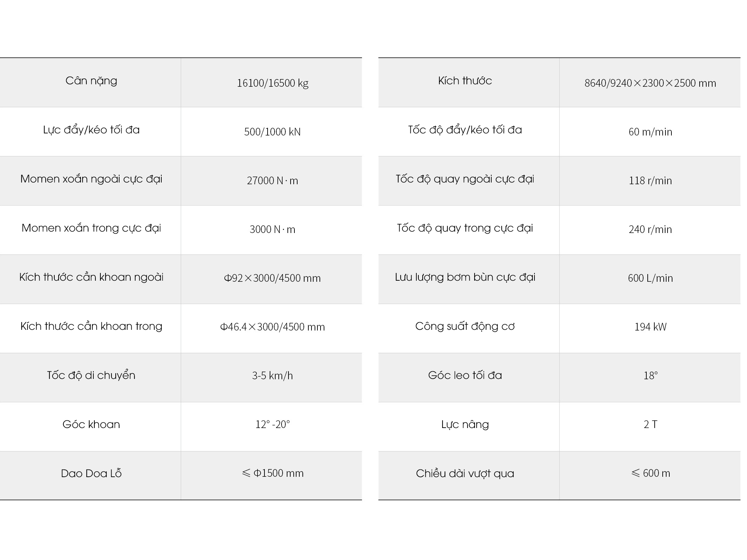
Task: Click the 'Tốc độ di chuyển' label
Action: click(91, 376)
